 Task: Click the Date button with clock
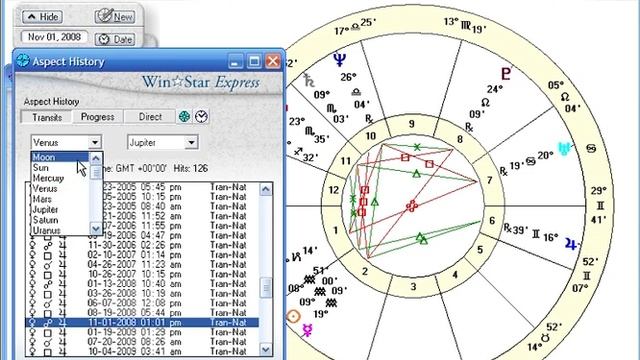click(115, 39)
